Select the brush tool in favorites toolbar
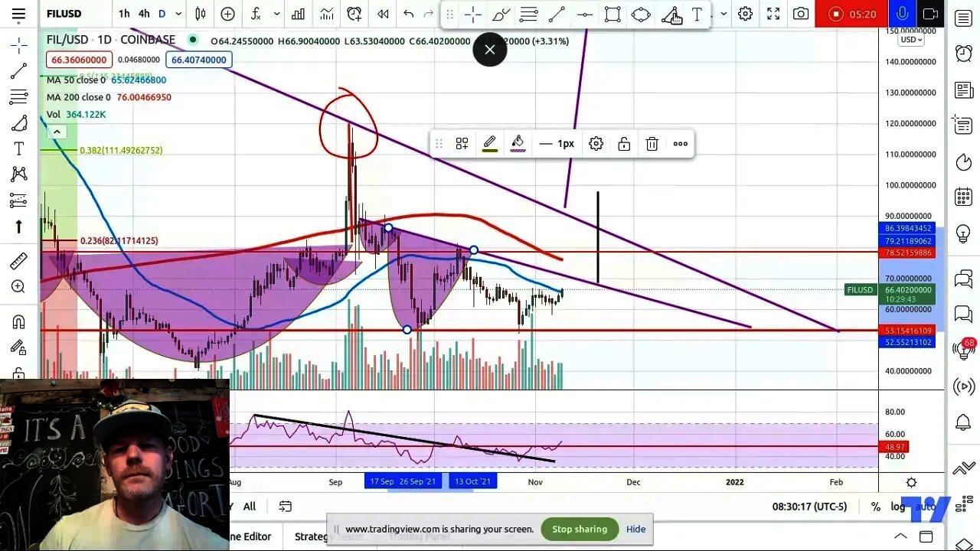 pyautogui.click(x=501, y=14)
